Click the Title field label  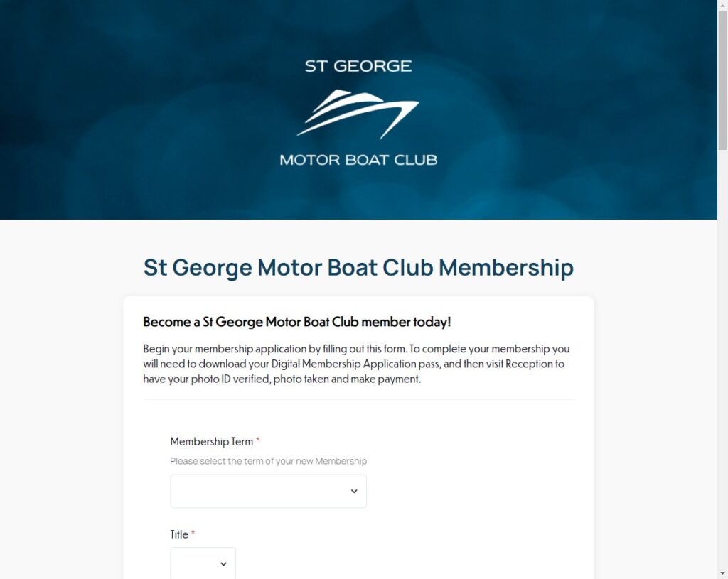click(x=178, y=534)
